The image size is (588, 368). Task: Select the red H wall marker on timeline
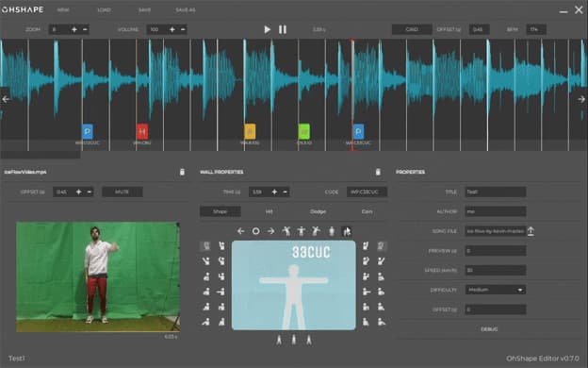tap(142, 132)
